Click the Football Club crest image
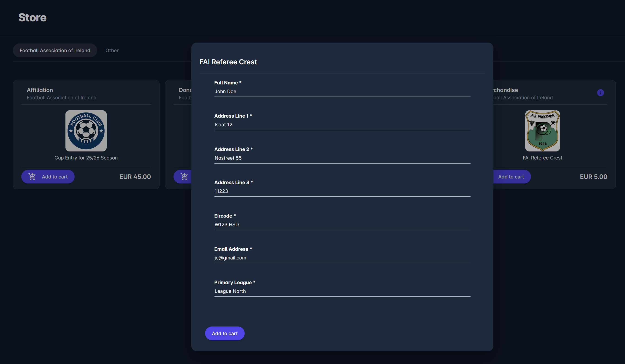 86,131
